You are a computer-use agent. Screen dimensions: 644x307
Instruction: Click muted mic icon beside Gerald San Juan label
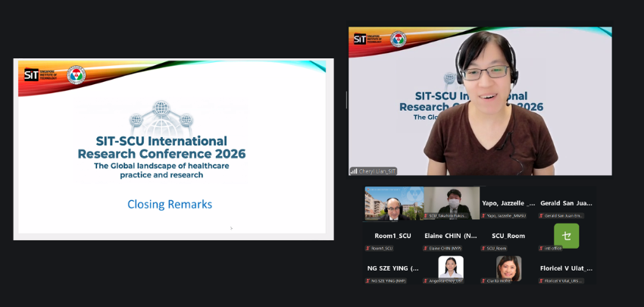coord(542,216)
